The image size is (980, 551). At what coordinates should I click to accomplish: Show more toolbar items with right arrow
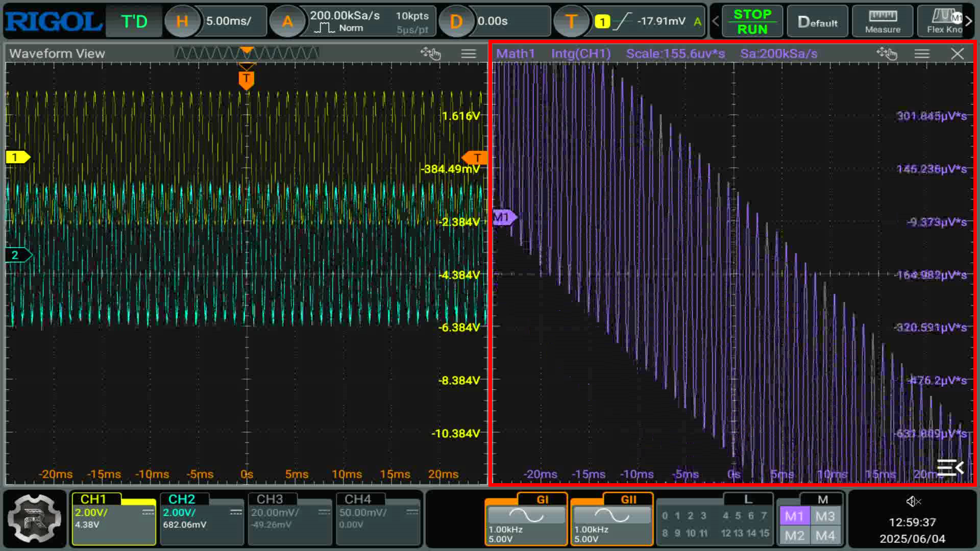[x=969, y=21]
